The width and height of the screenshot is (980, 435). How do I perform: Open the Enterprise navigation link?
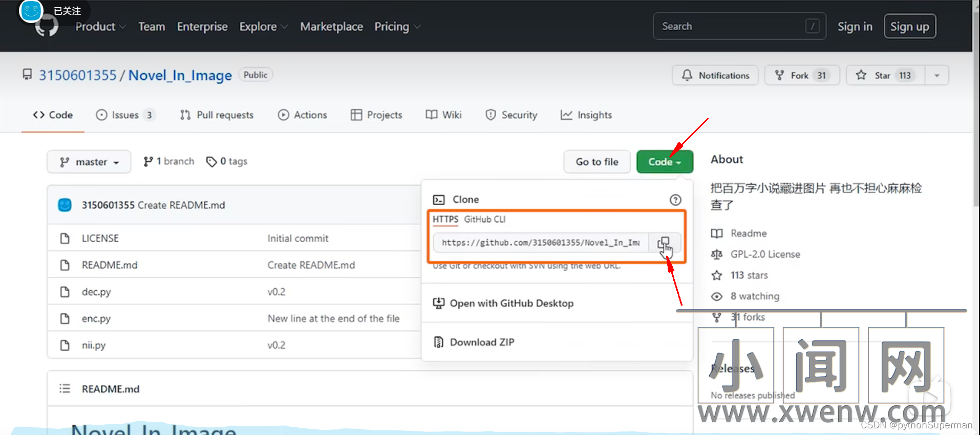coord(202,27)
